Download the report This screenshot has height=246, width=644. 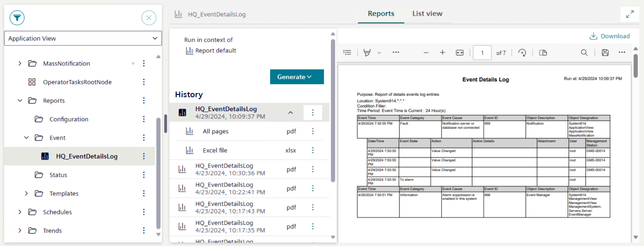pyautogui.click(x=609, y=36)
